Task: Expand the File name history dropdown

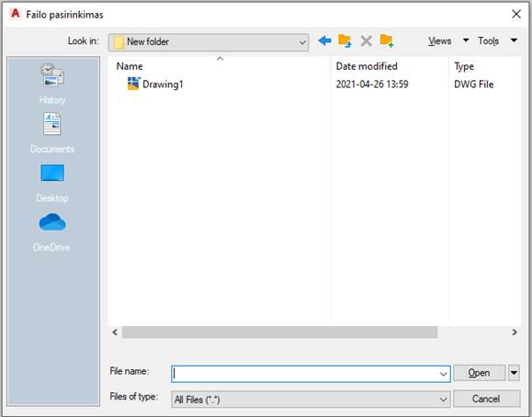Action: (443, 374)
